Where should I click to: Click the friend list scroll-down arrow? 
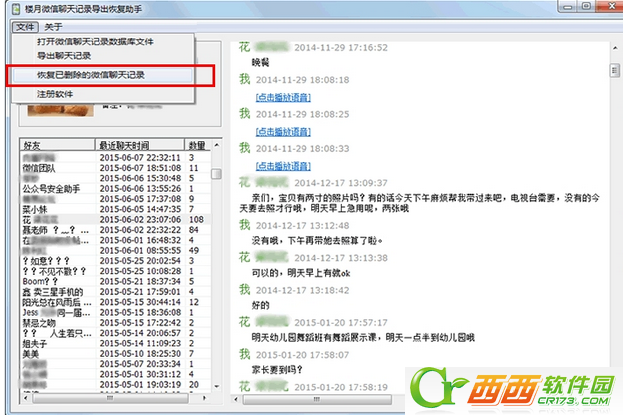pyautogui.click(x=217, y=386)
